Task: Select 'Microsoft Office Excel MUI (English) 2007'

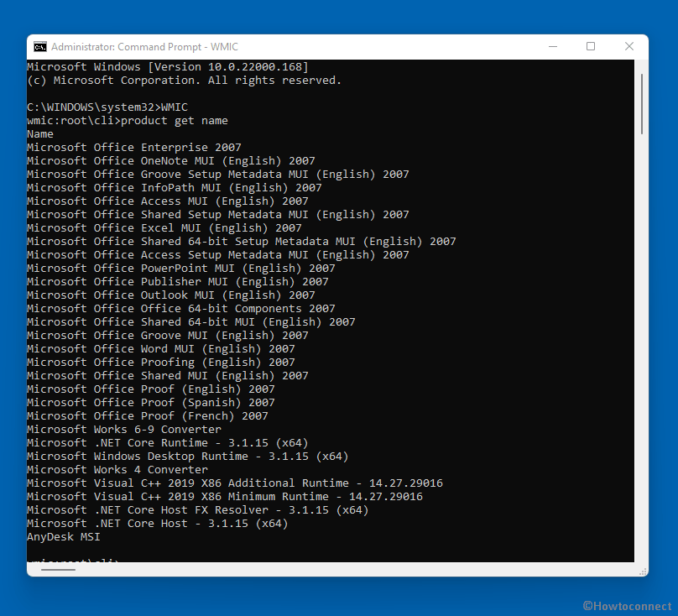Action: (164, 228)
